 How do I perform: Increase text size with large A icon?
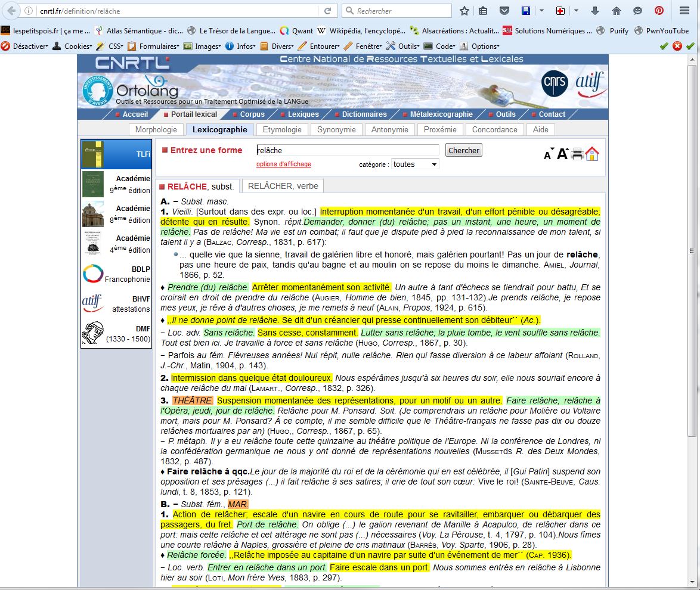562,154
